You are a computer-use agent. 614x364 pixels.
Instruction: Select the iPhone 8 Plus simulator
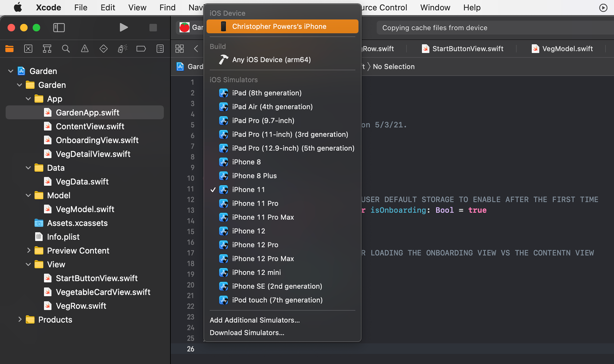point(282,176)
